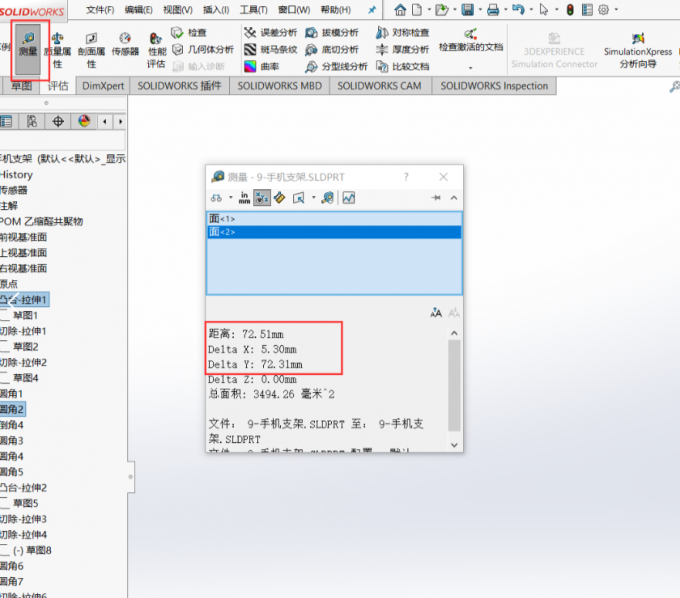Click the right arrow in manager tabs
The height and width of the screenshot is (598, 680).
point(121,121)
